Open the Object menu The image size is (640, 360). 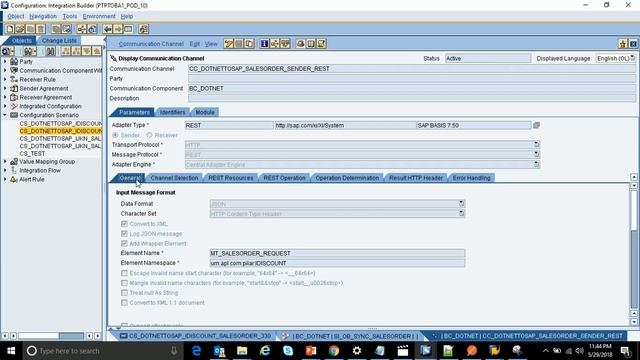16,16
